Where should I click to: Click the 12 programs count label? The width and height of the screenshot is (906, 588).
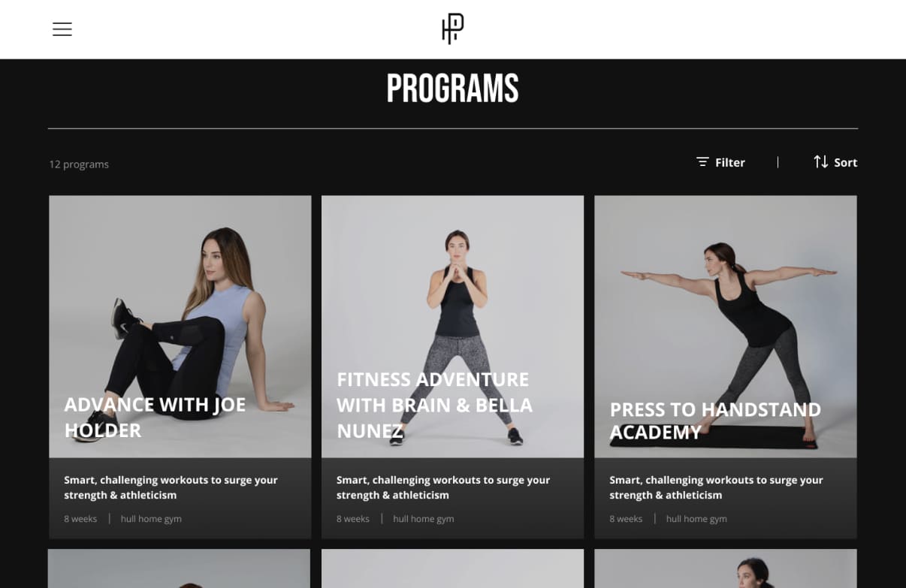pyautogui.click(x=79, y=164)
